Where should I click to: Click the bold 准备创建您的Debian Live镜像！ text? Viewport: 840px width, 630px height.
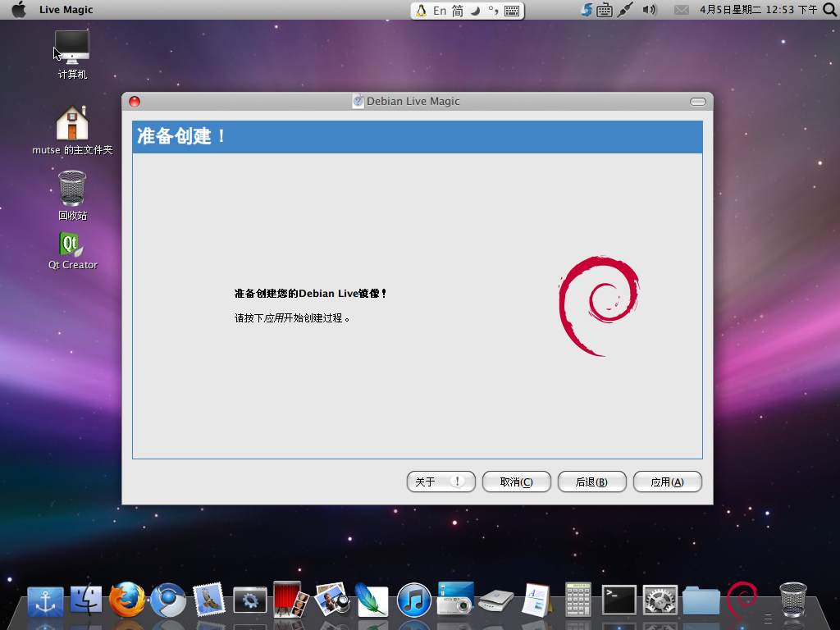(x=311, y=294)
